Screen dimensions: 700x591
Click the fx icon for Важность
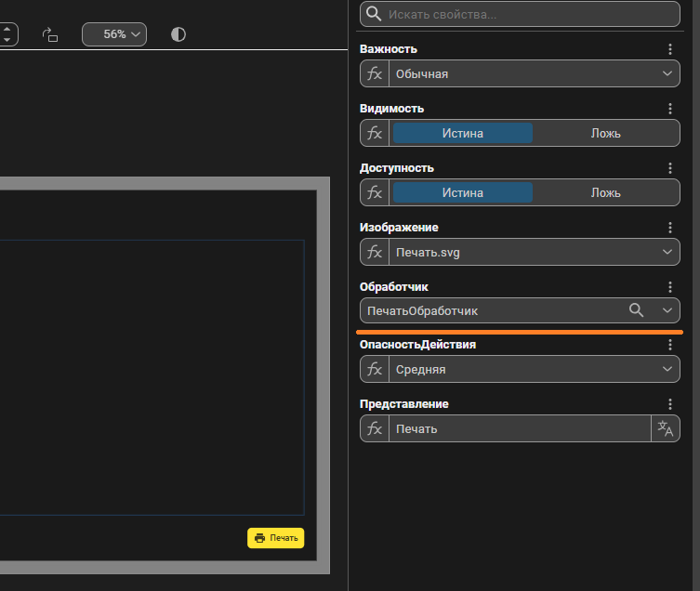tap(375, 73)
